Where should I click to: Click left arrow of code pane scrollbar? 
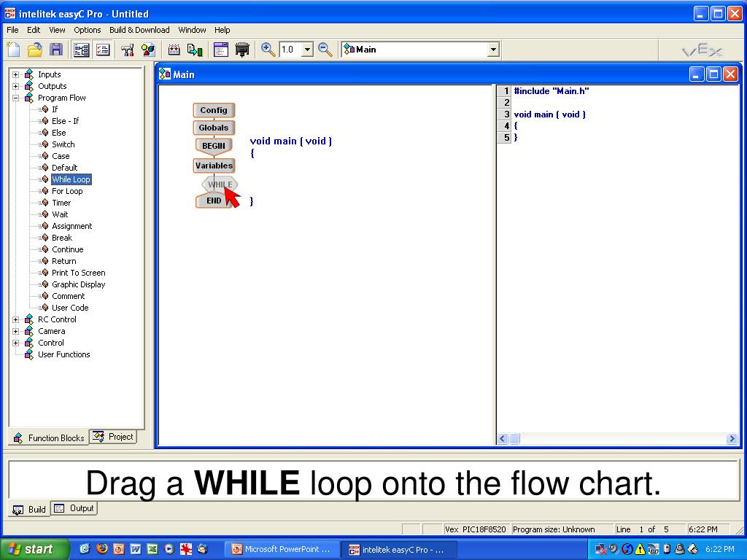503,438
